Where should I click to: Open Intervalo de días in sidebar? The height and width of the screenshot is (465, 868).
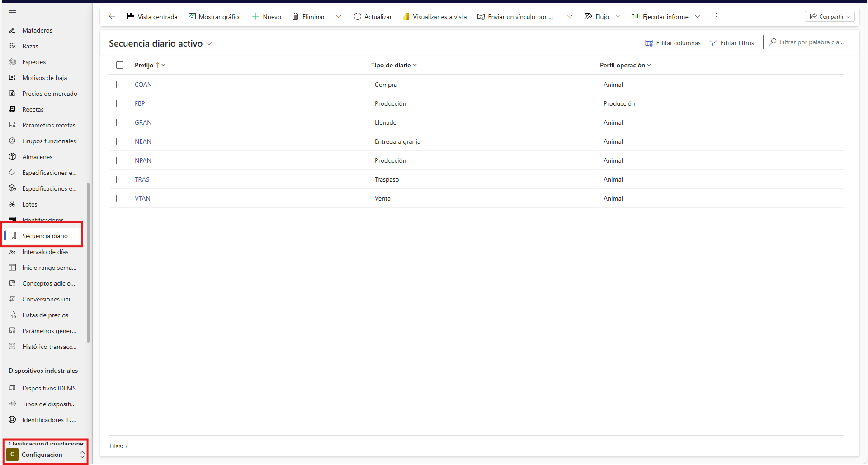click(45, 252)
